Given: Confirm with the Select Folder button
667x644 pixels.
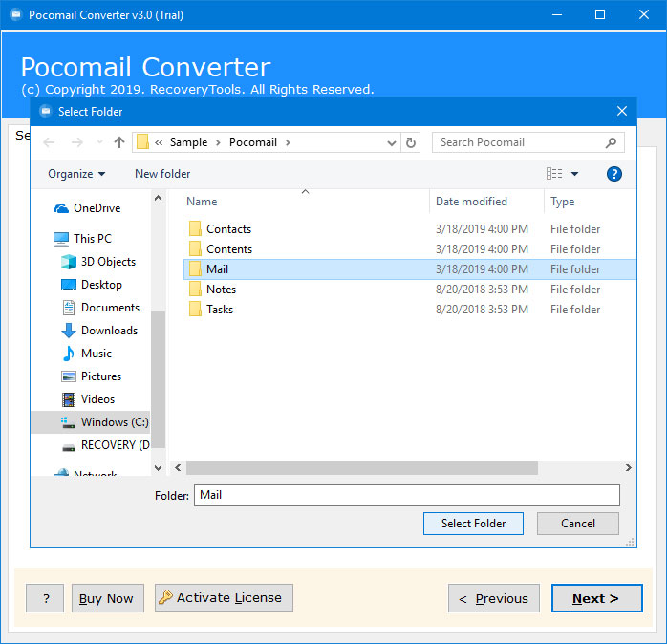Looking at the screenshot, I should (x=473, y=524).
